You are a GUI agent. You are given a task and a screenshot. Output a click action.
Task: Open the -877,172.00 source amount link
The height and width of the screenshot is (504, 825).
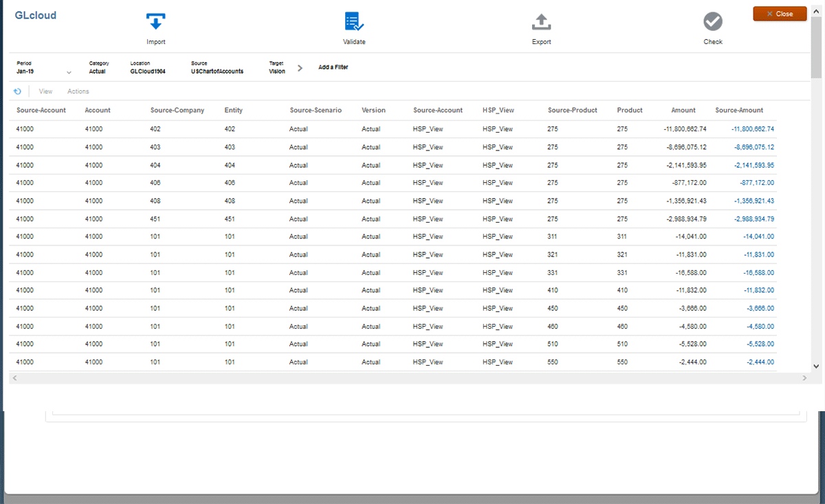click(757, 183)
